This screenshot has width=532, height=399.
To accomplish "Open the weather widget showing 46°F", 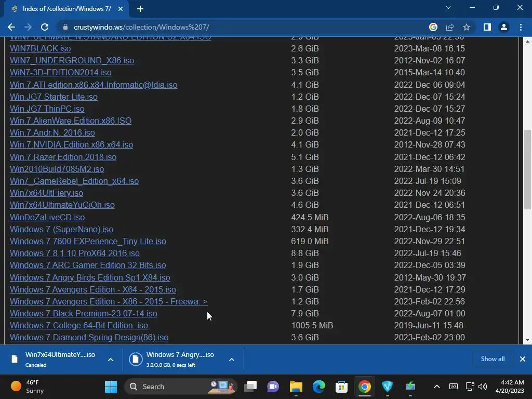I will click(28, 387).
